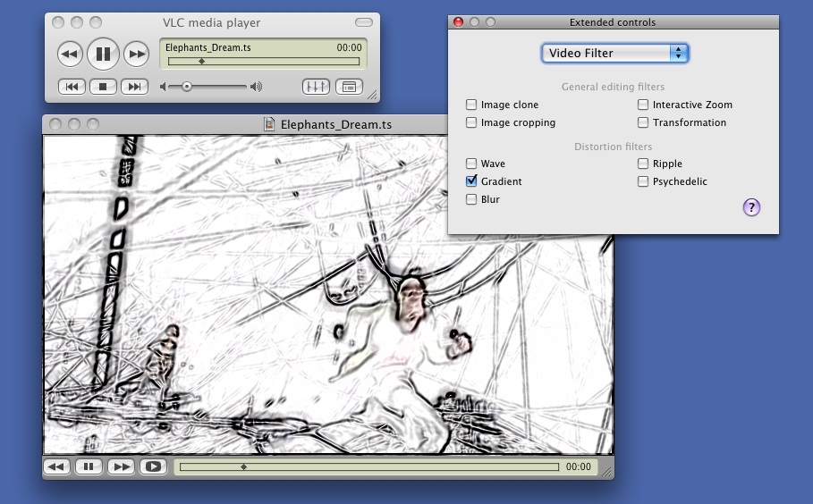Viewport: 813px width, 504px height.
Task: Skip to next track in playlist
Action: 134,87
